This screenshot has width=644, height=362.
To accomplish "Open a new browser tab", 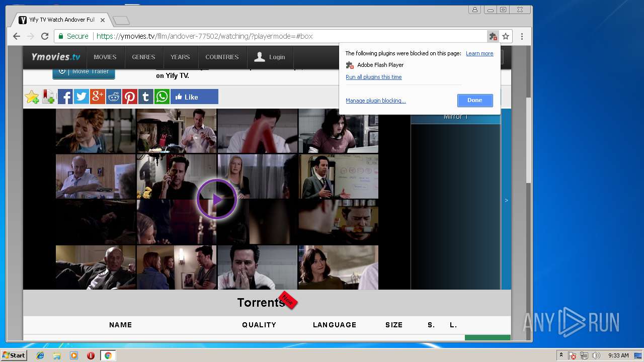I will tap(121, 20).
